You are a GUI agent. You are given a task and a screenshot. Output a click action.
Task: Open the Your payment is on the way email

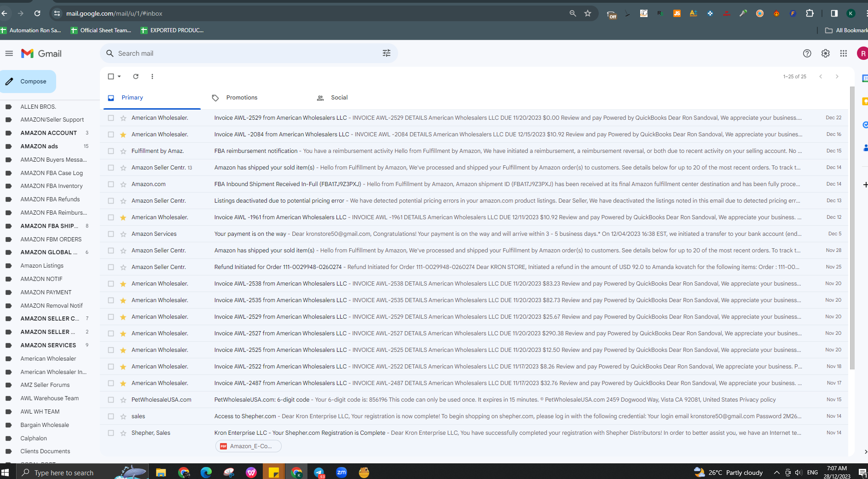pos(474,234)
